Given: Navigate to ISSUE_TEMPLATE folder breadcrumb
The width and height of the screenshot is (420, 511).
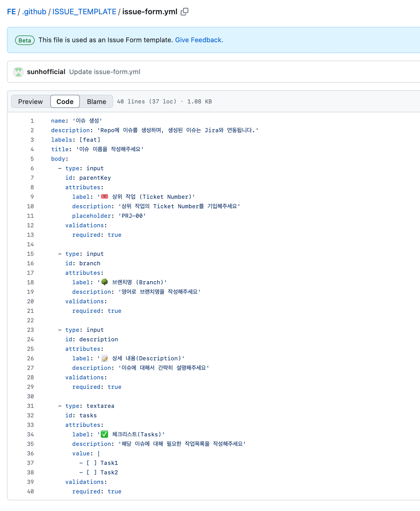Looking at the screenshot, I should (x=84, y=12).
